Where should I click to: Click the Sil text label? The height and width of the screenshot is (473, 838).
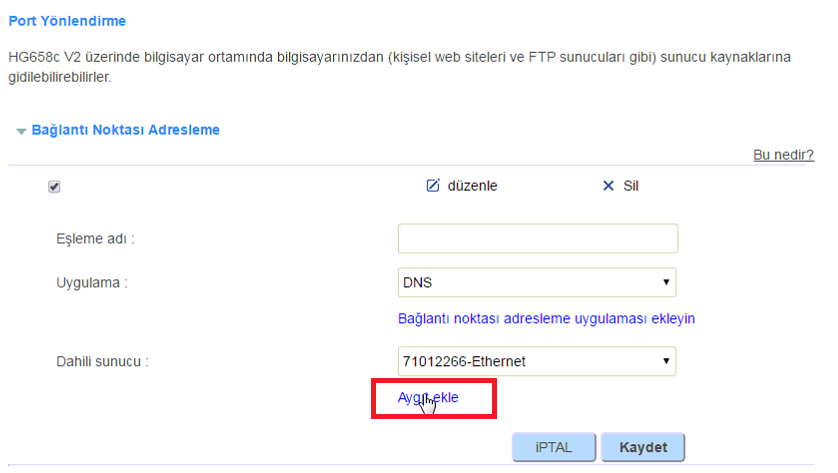631,186
